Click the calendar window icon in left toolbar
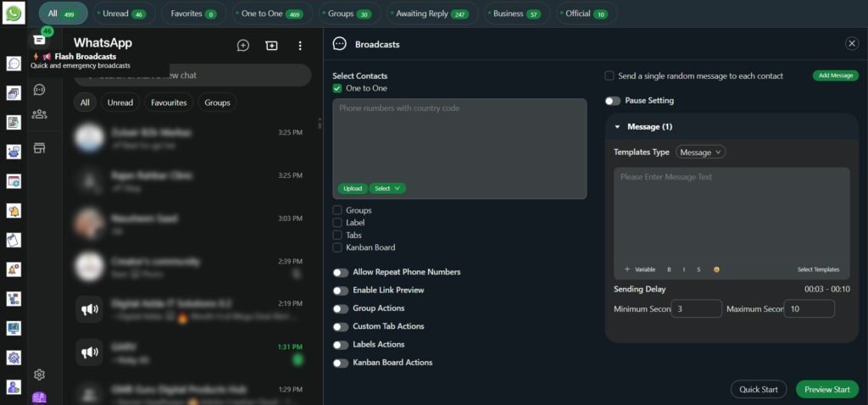Screen dimensions: 868x405 [14, 181]
